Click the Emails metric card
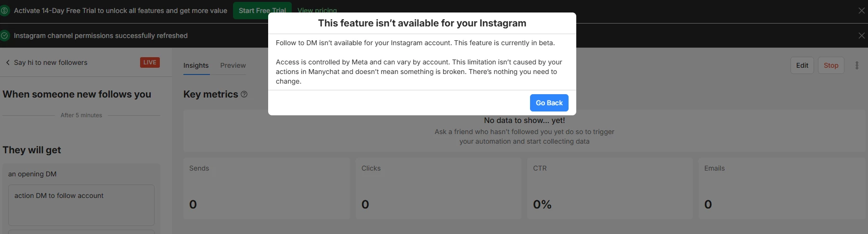This screenshot has height=234, width=868. (x=782, y=188)
